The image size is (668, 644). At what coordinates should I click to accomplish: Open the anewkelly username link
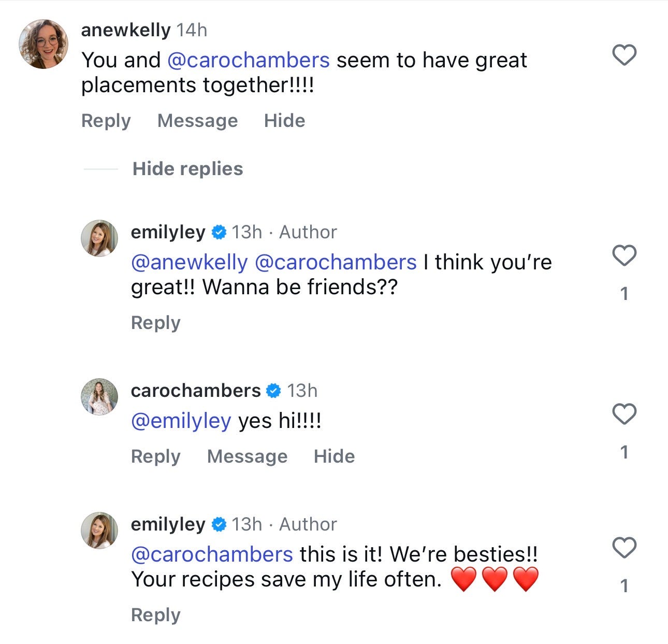pos(126,30)
